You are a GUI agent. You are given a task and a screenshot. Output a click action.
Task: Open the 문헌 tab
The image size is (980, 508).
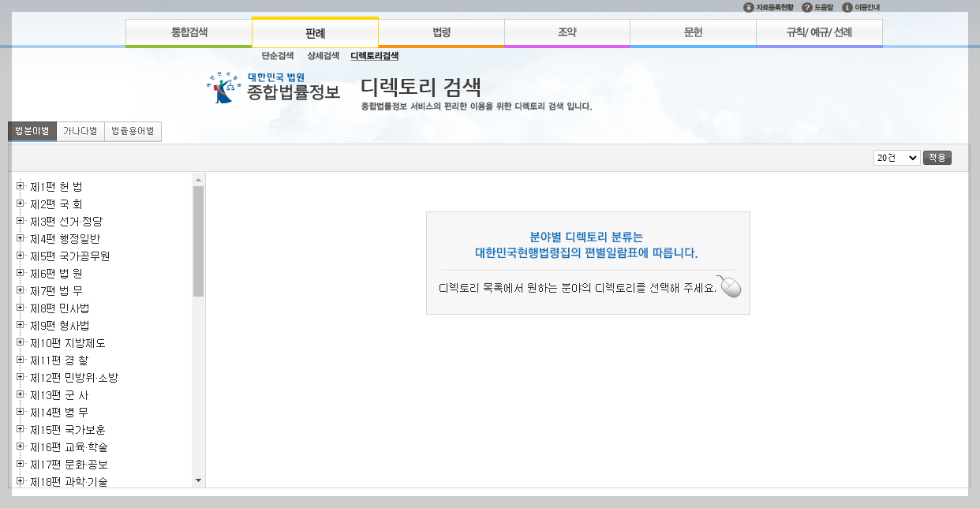point(693,33)
